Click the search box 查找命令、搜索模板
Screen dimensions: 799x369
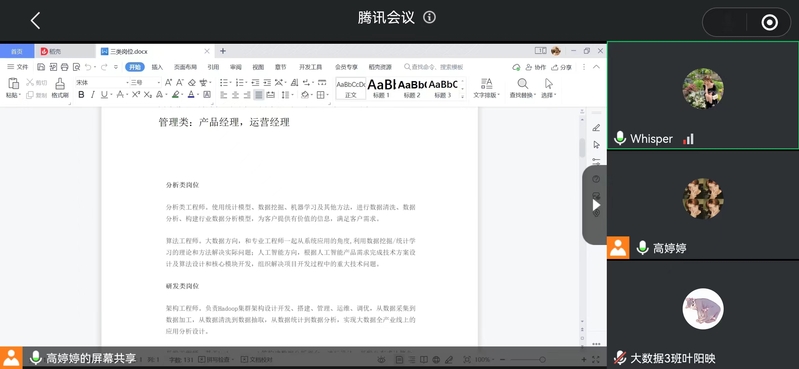pyautogui.click(x=434, y=67)
